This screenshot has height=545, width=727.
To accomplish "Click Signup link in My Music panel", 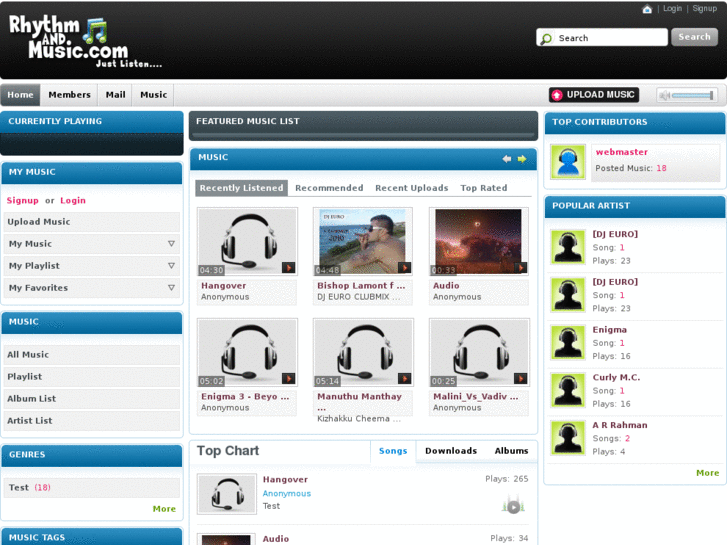I will coord(22,200).
